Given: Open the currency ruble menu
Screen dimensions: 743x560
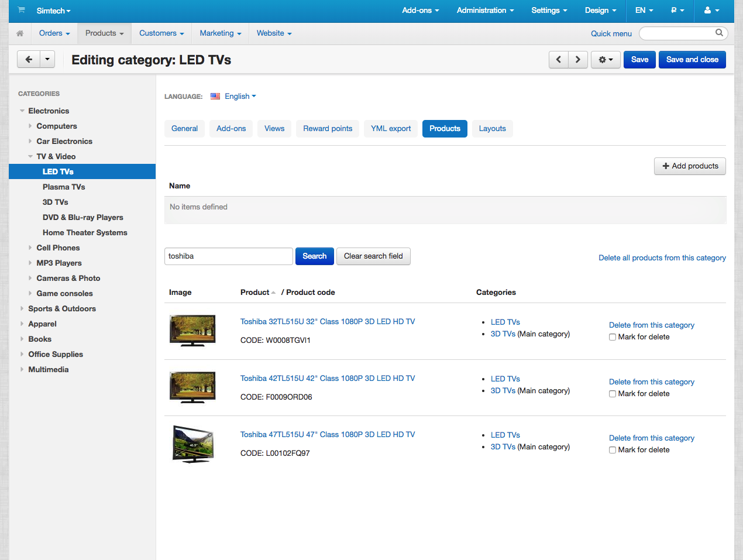Looking at the screenshot, I should [x=677, y=11].
